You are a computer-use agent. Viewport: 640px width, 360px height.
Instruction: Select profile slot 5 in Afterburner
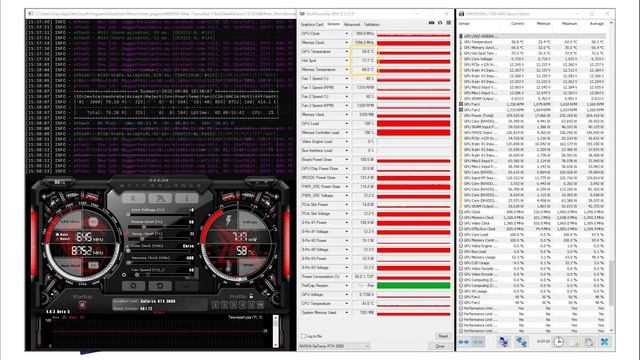[251, 304]
